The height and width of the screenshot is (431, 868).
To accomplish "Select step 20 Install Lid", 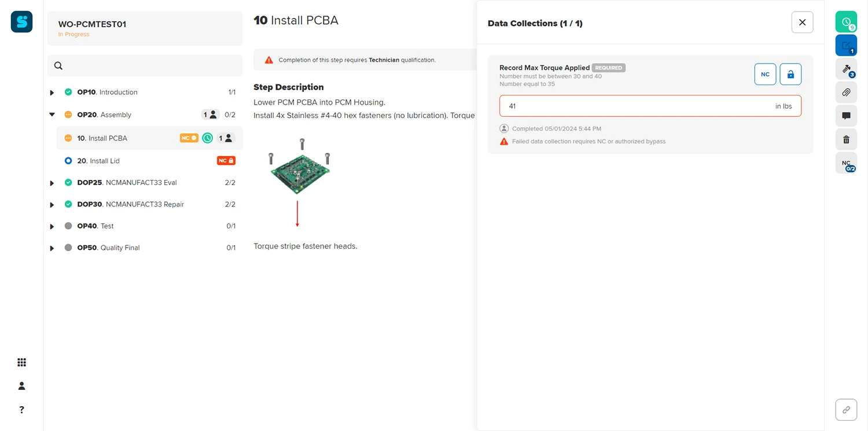I will click(x=104, y=161).
